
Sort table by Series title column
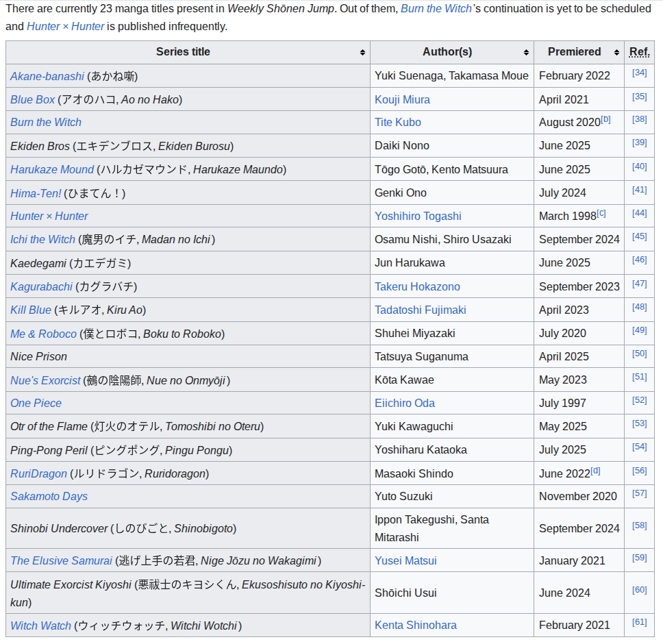(x=188, y=53)
